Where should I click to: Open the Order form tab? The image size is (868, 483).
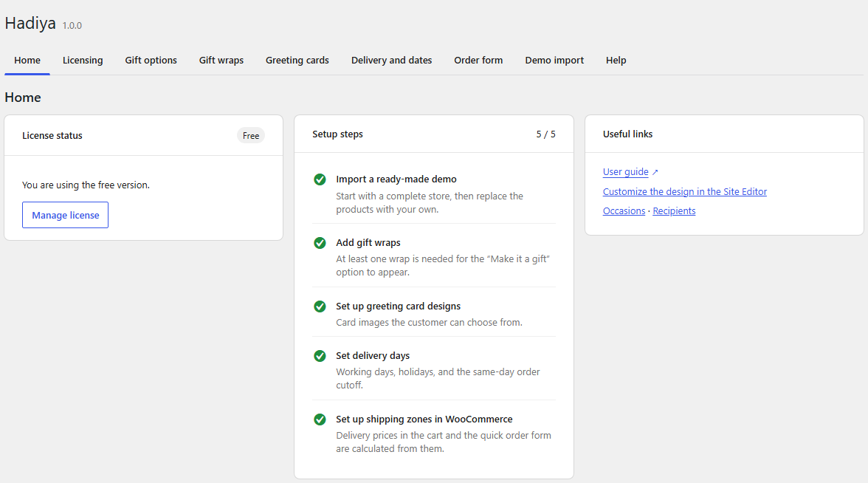pyautogui.click(x=478, y=61)
